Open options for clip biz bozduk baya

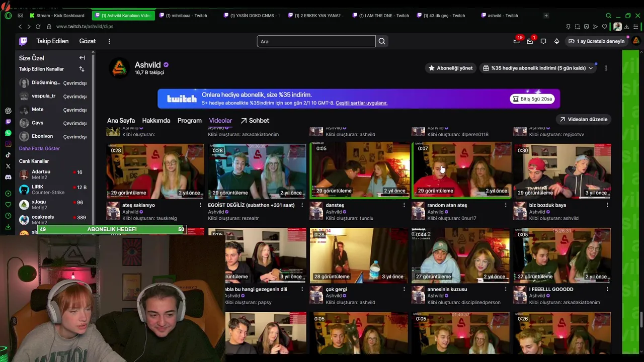click(x=607, y=205)
